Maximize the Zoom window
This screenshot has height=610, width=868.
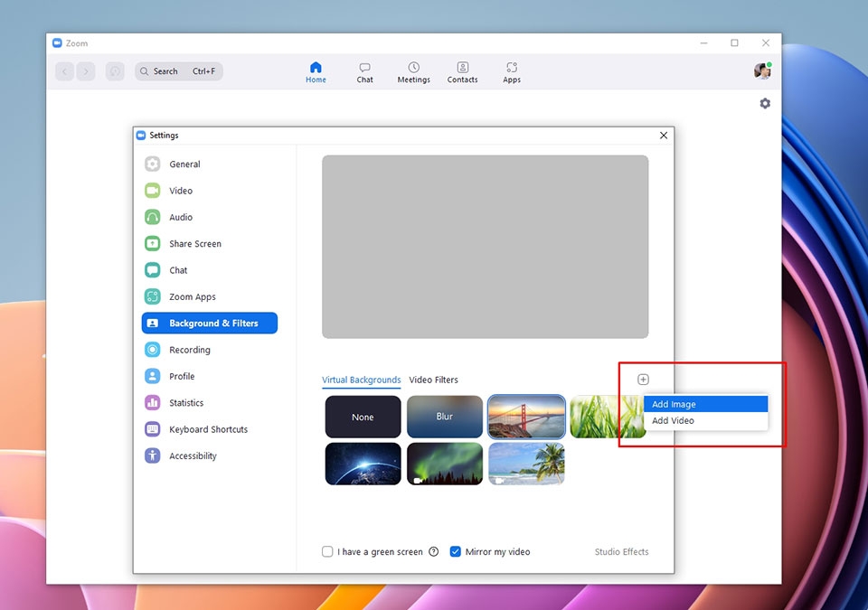734,43
